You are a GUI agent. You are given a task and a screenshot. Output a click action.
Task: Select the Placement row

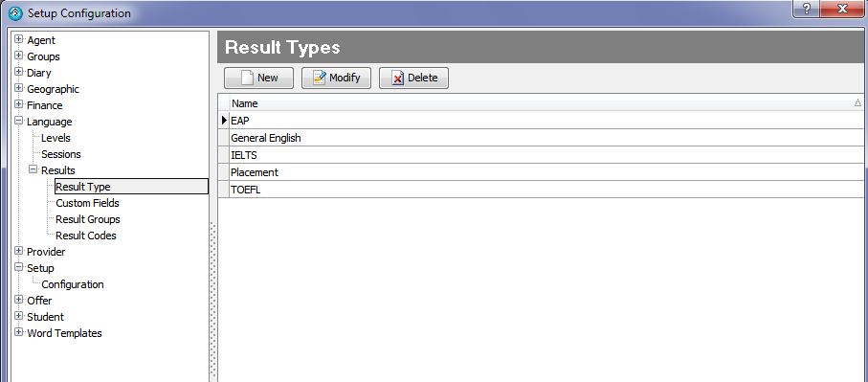[x=547, y=172]
